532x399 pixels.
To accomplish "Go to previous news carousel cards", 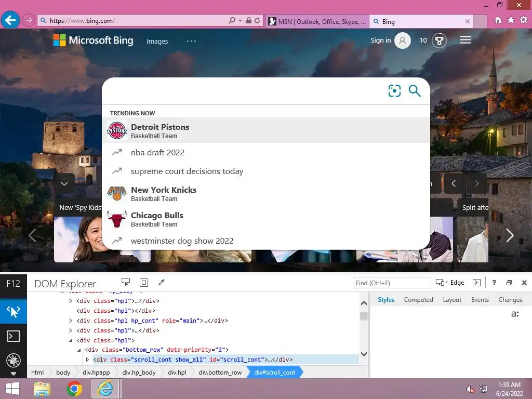I will click(33, 235).
